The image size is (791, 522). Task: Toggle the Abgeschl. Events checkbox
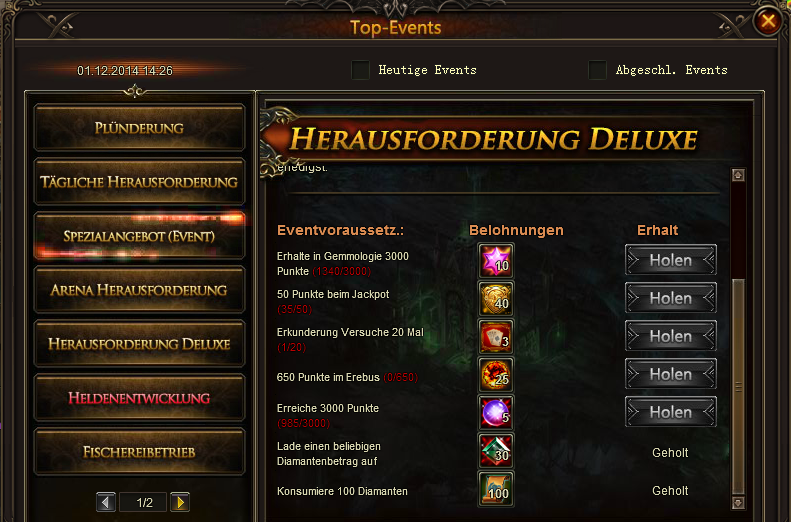coord(597,70)
